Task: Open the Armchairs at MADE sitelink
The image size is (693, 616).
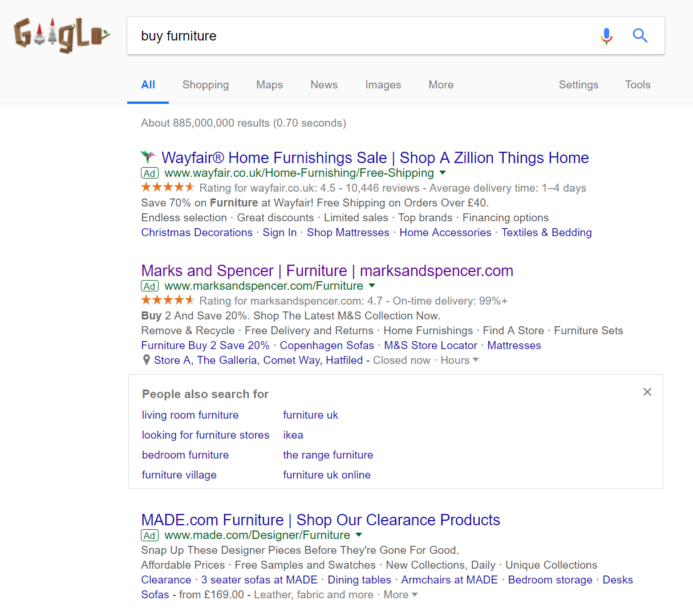Action: coord(449,579)
